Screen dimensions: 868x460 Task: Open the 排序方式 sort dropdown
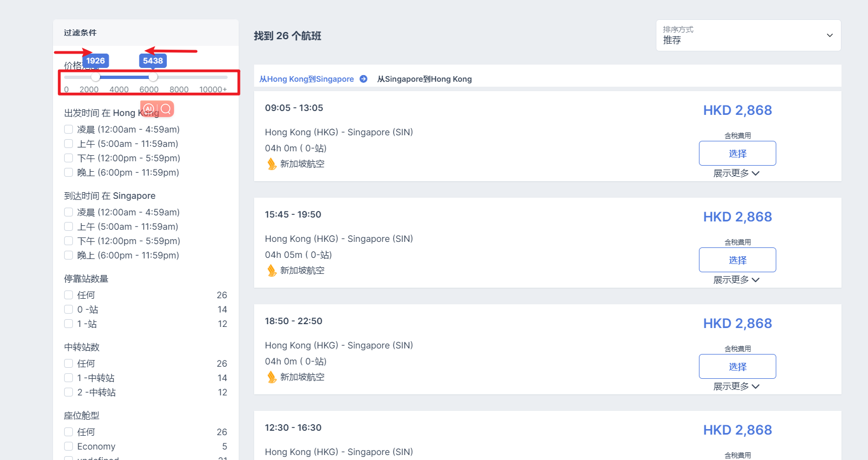pos(748,35)
